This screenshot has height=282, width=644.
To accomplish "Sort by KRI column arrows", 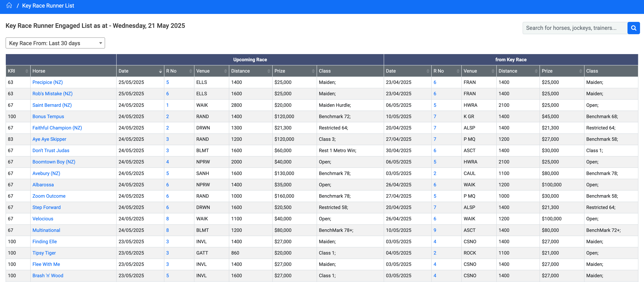I will point(26,71).
